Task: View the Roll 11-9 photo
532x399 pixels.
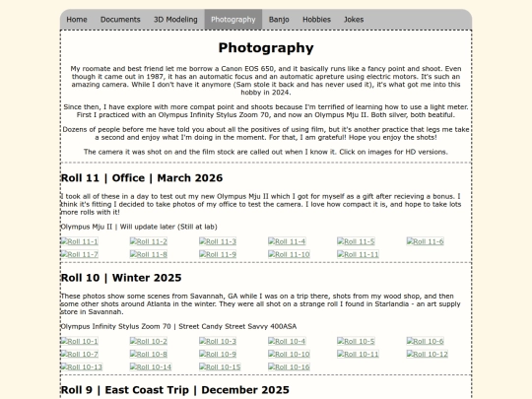Action: coord(218,254)
